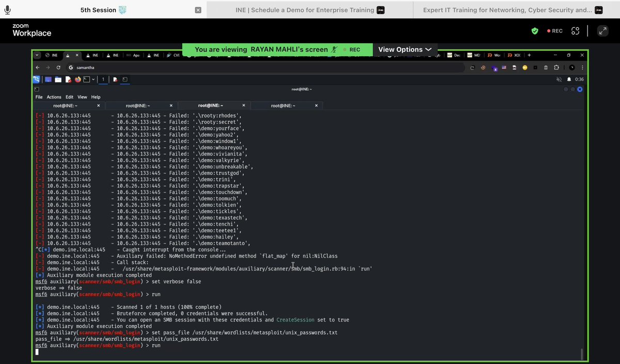
Task: Click the Zoom microphone icon
Action: 7,10
